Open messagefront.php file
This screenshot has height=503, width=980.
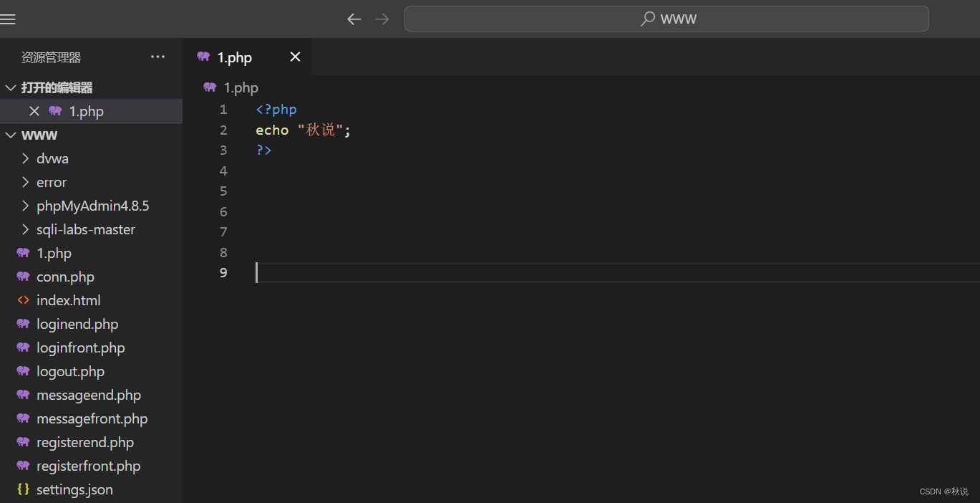pyautogui.click(x=92, y=418)
